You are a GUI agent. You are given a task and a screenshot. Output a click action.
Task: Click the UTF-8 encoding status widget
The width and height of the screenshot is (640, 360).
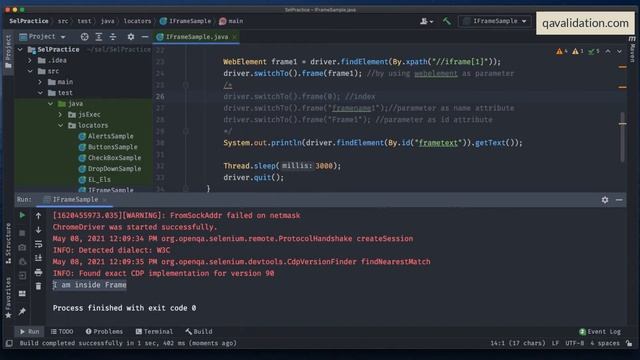pyautogui.click(x=574, y=343)
